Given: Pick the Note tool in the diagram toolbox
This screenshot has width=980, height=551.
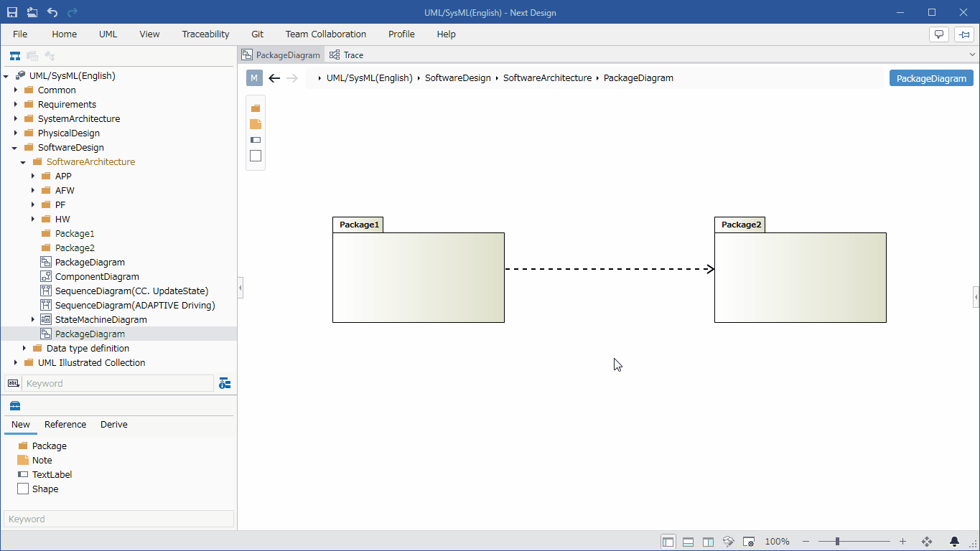Looking at the screenshot, I should coord(256,124).
